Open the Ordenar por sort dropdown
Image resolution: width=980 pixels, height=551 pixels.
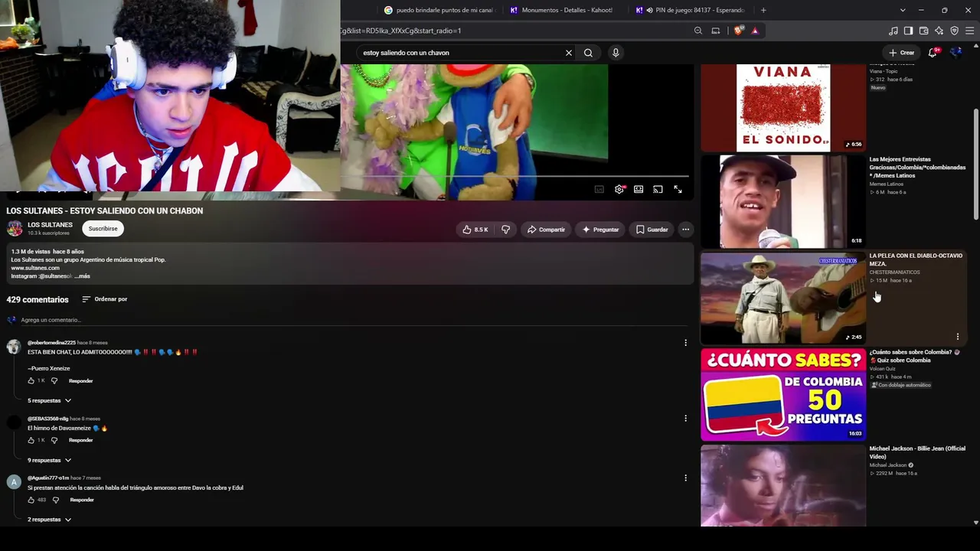click(x=104, y=299)
